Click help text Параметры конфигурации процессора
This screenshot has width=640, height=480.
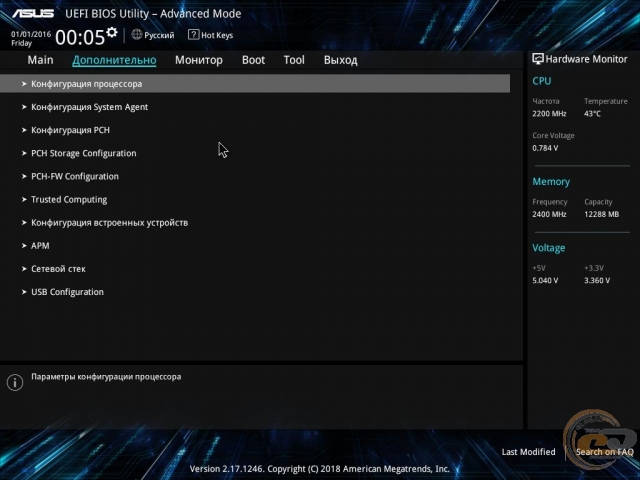click(106, 377)
